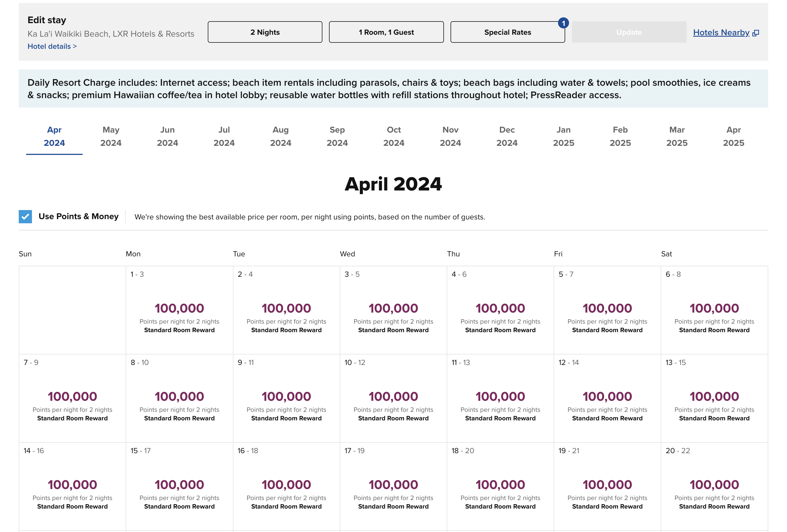Click the best available price per room note

click(310, 217)
